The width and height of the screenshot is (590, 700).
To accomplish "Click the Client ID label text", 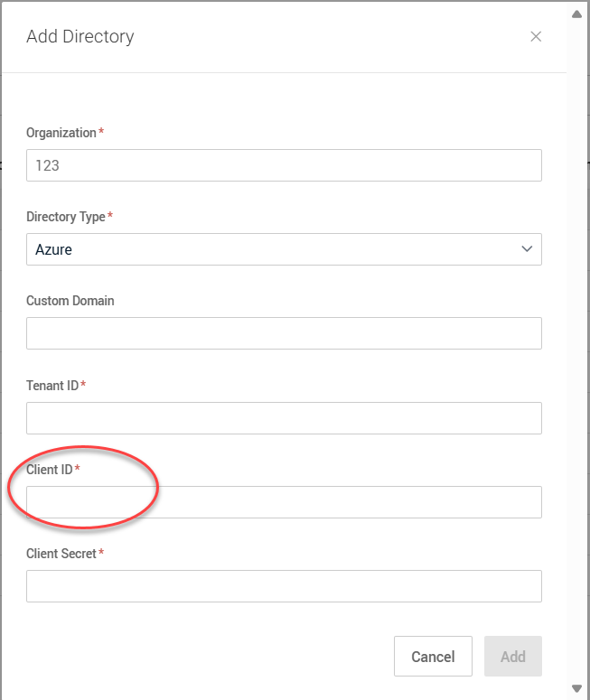I will pos(50,470).
